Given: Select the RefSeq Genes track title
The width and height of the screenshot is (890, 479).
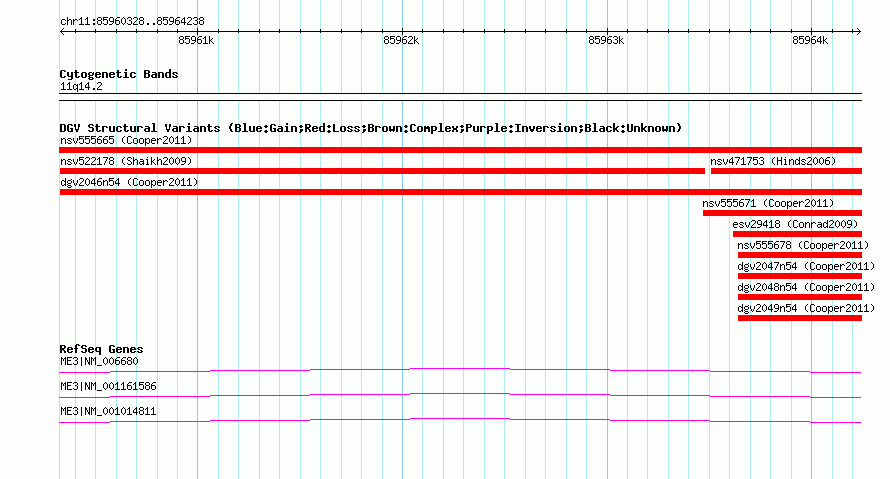Looking at the screenshot, I should click(101, 349).
